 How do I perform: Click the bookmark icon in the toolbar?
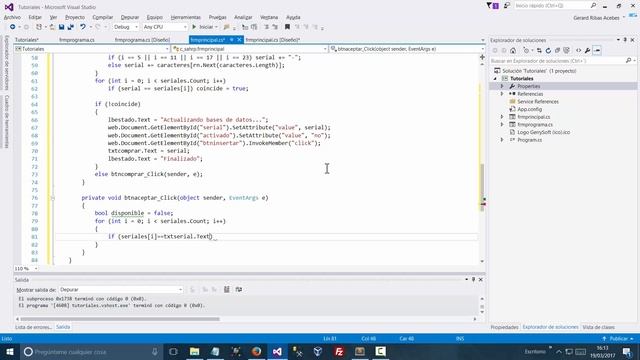point(287,27)
